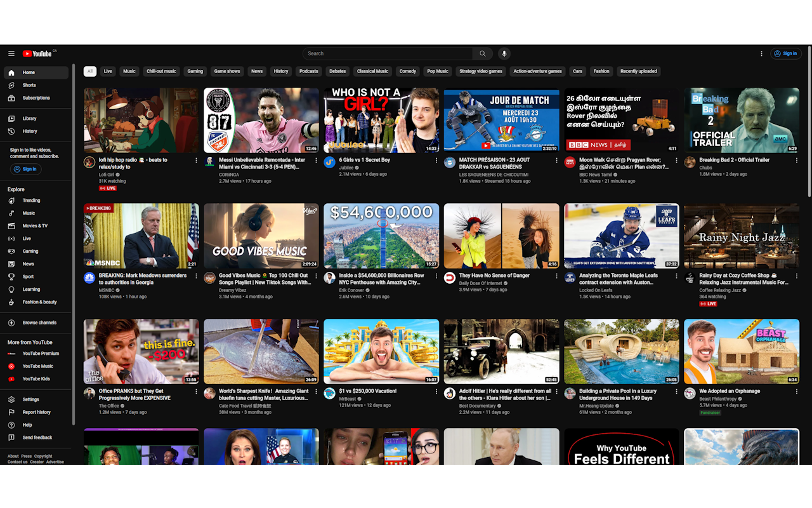Play the Breaking Bad 2 trailer thumbnail
This screenshot has width=812, height=508.
point(741,120)
